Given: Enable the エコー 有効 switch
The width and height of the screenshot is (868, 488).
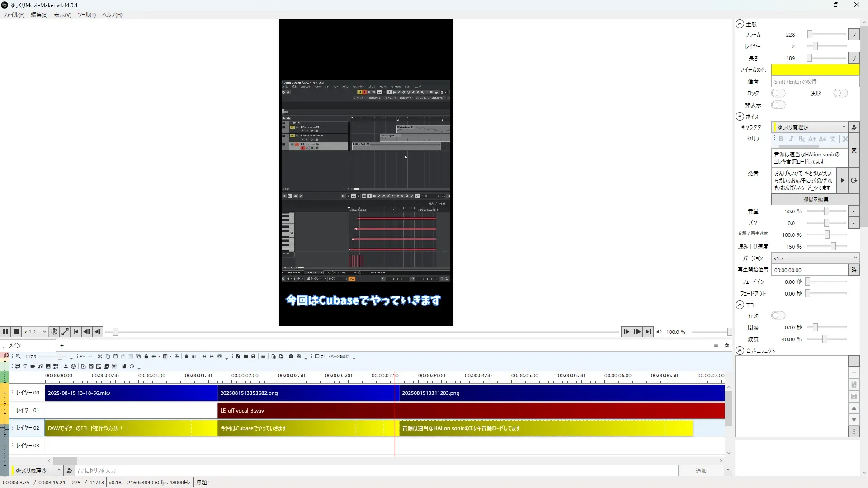Looking at the screenshot, I should 778,315.
